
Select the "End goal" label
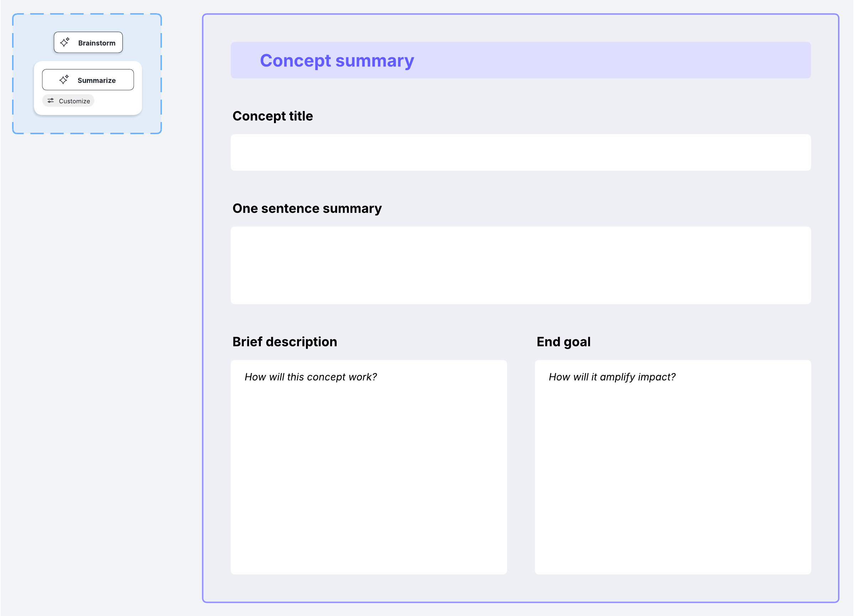coord(563,342)
